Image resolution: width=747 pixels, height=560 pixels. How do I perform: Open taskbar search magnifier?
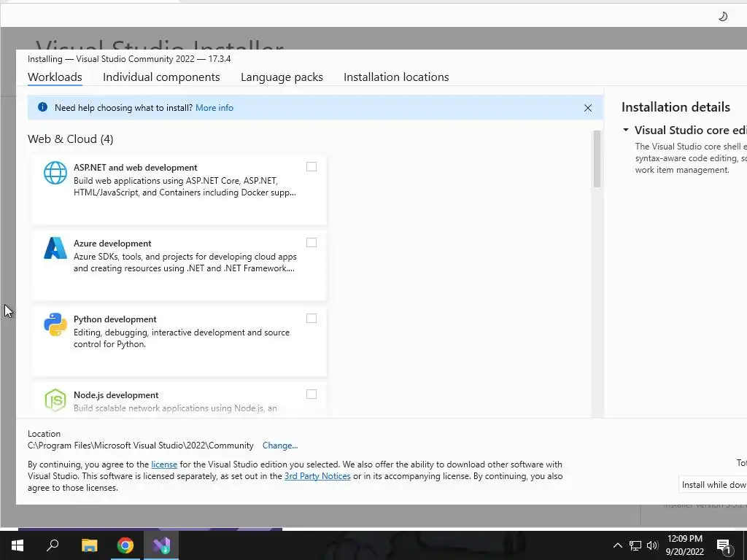(x=53, y=545)
